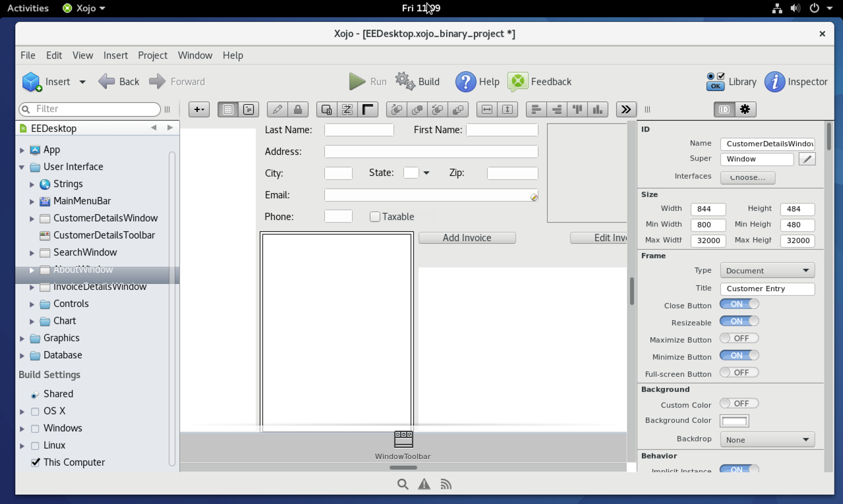
Task: Collapse the User Interface folder
Action: point(22,167)
